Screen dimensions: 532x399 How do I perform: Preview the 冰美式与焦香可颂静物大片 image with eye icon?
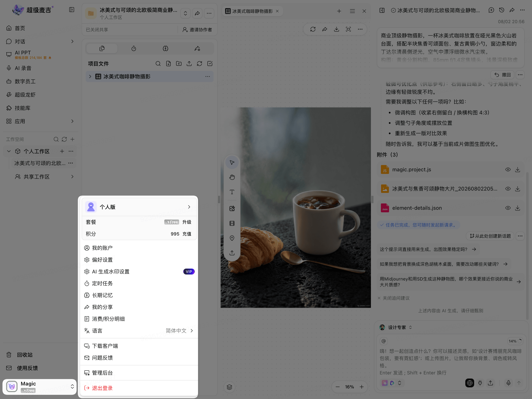[508, 189]
